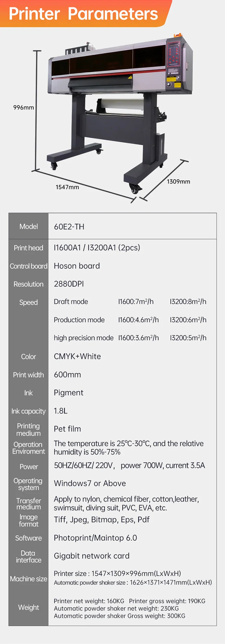Click the 996mm height dimension label
The image size is (225, 644).
click(x=23, y=108)
